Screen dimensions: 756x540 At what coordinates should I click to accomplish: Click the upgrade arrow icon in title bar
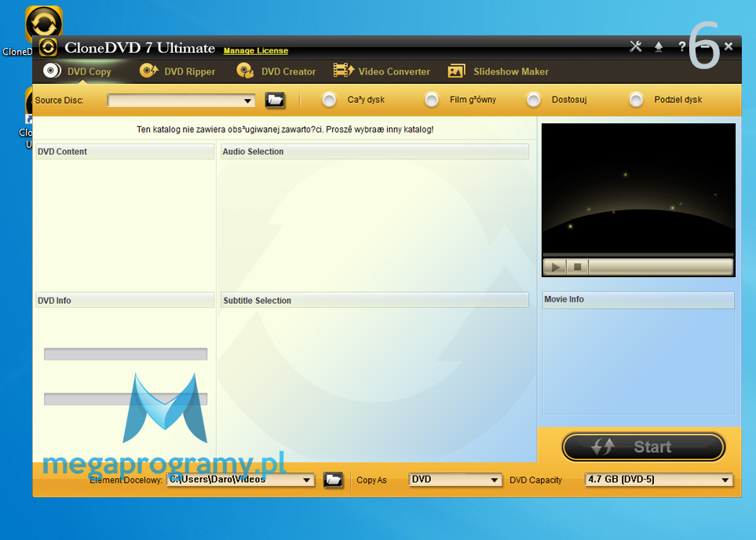[x=659, y=47]
